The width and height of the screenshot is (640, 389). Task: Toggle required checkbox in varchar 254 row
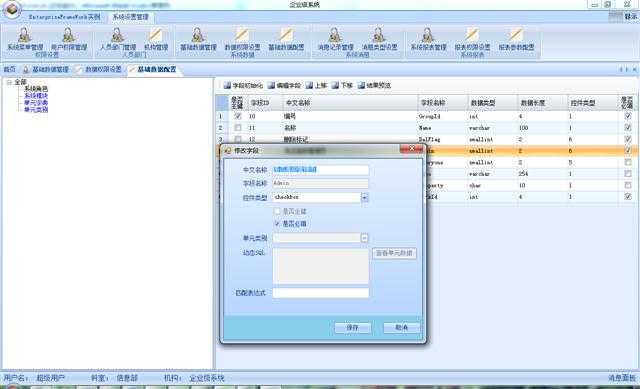[x=628, y=174]
